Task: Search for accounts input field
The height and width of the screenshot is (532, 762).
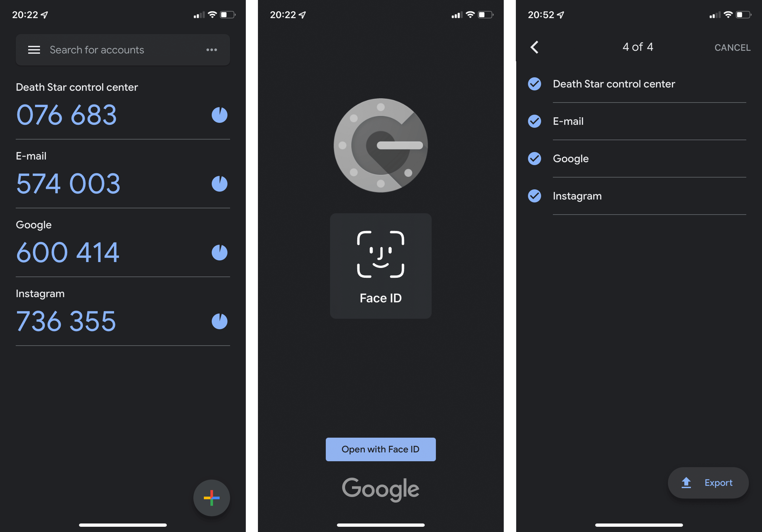Action: click(121, 49)
